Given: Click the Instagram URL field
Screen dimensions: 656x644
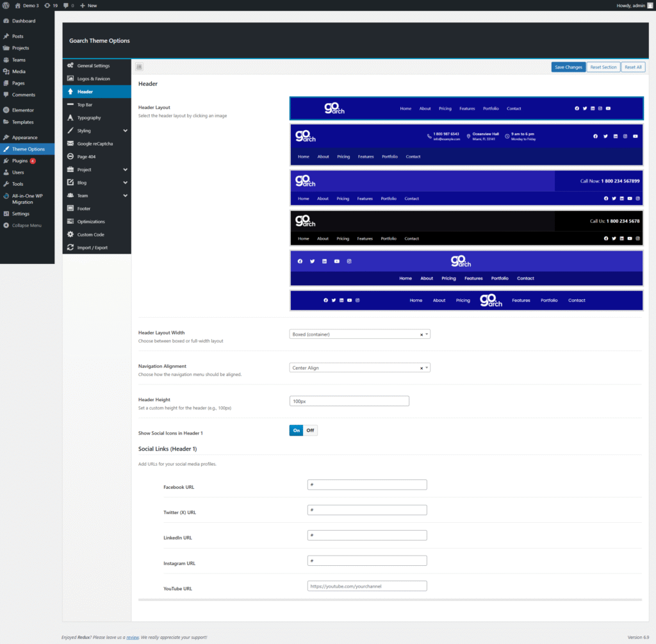Looking at the screenshot, I should click(x=367, y=561).
